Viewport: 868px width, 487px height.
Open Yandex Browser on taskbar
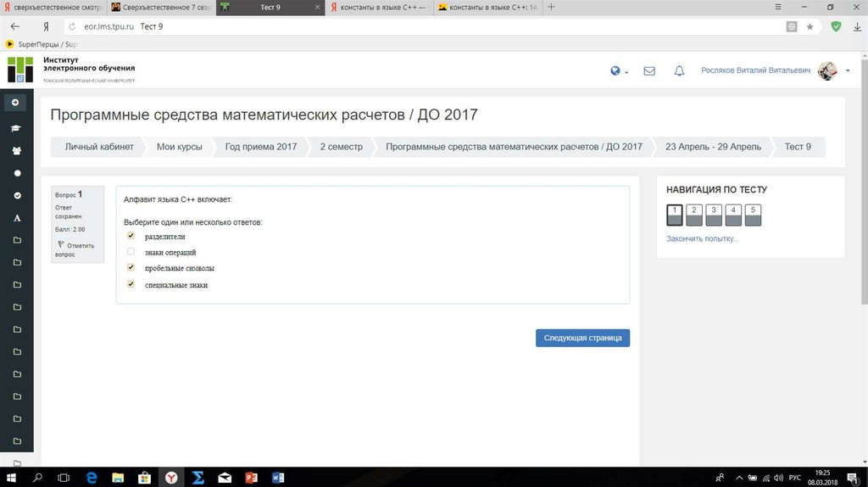click(x=171, y=478)
